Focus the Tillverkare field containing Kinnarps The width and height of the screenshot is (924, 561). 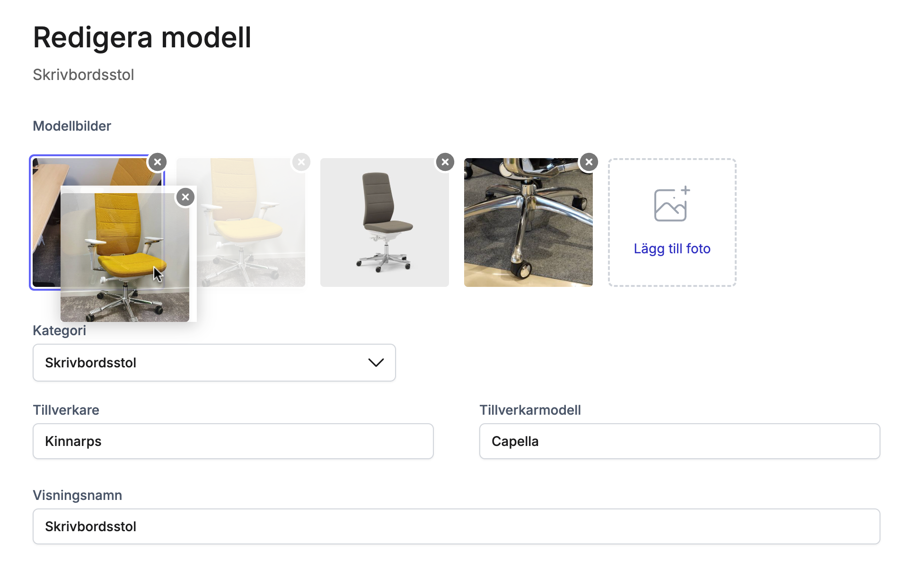point(233,441)
